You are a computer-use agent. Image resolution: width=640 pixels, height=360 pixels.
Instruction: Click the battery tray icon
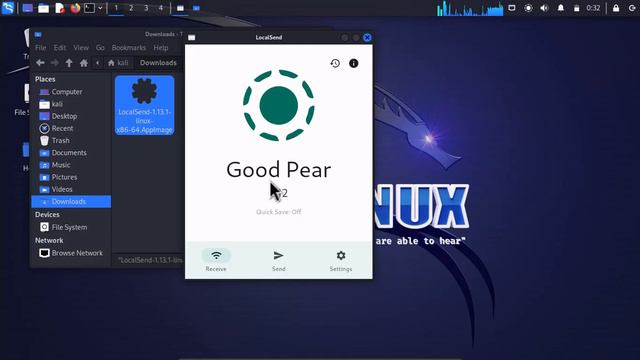(576, 8)
